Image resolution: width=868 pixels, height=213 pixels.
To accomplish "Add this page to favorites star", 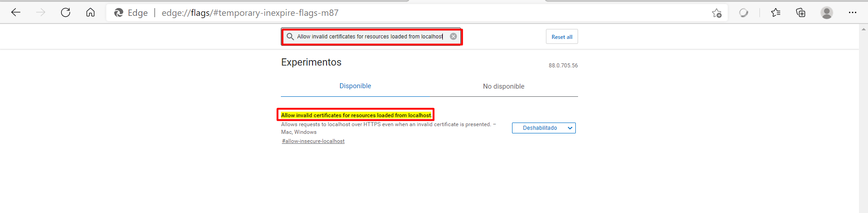I will (716, 13).
